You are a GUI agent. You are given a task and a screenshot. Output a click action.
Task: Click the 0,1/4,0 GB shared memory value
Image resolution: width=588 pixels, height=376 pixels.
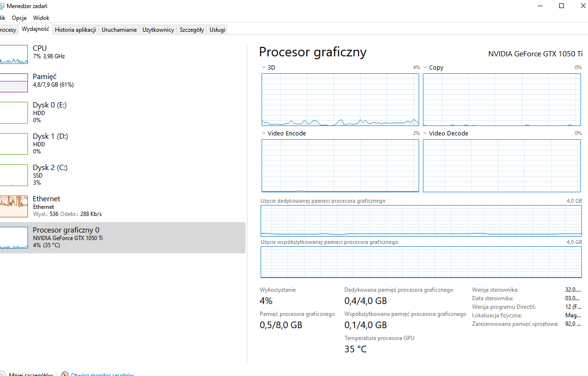coord(366,325)
